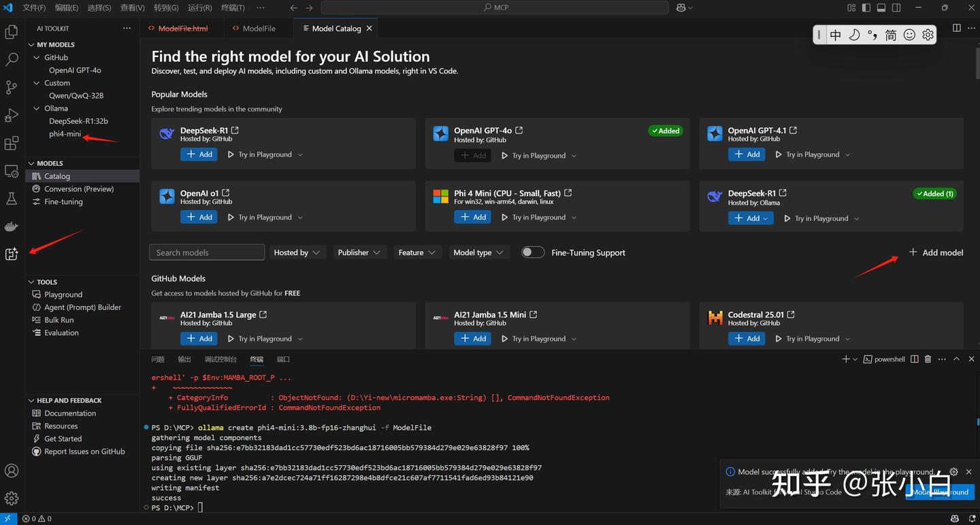The height and width of the screenshot is (525, 980).
Task: Collapse the Ollama models tree node
Action: click(37, 108)
